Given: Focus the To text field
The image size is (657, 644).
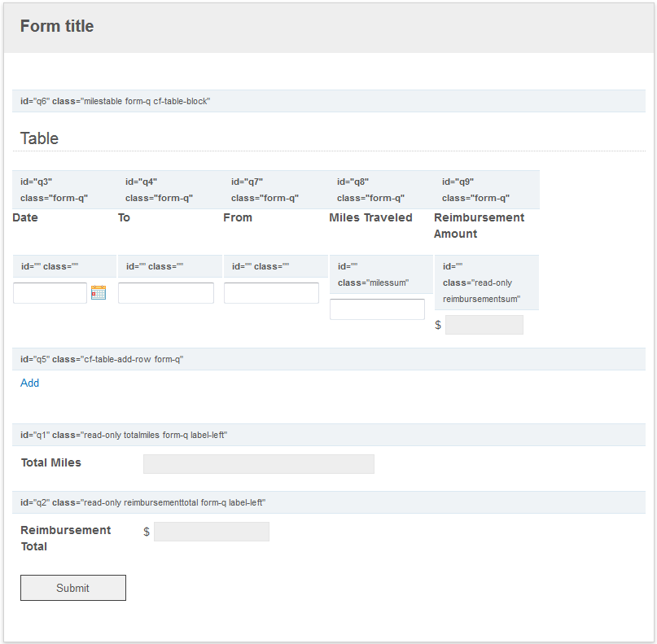Looking at the screenshot, I should pyautogui.click(x=166, y=293).
